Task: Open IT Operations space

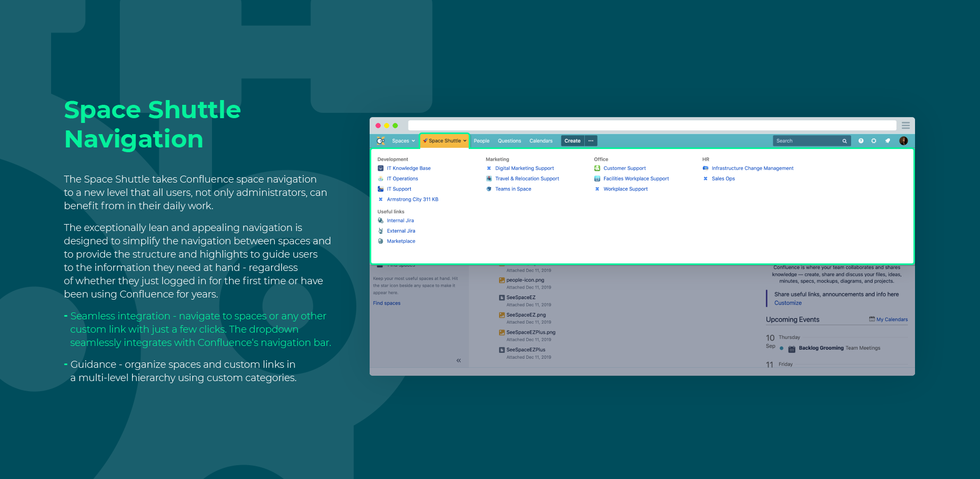Action: point(402,179)
